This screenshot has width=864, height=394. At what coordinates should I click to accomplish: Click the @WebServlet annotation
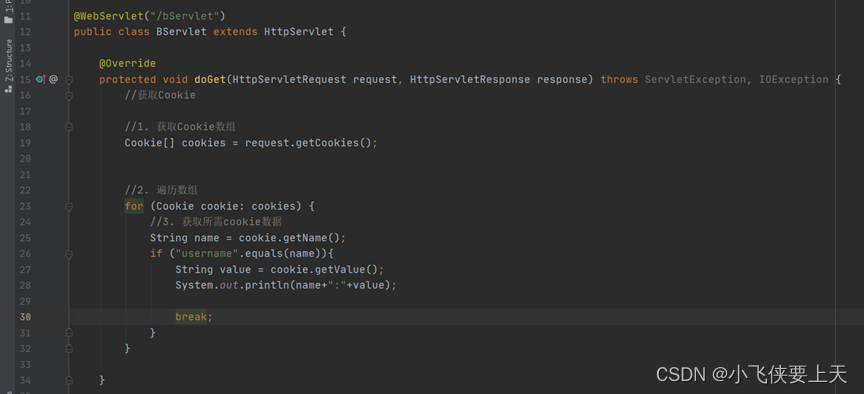109,16
